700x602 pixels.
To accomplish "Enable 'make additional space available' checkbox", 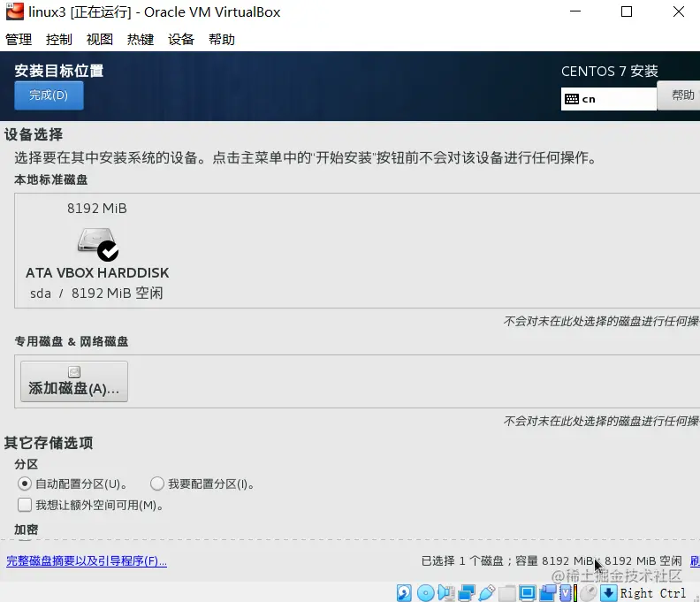I will tap(25, 505).
